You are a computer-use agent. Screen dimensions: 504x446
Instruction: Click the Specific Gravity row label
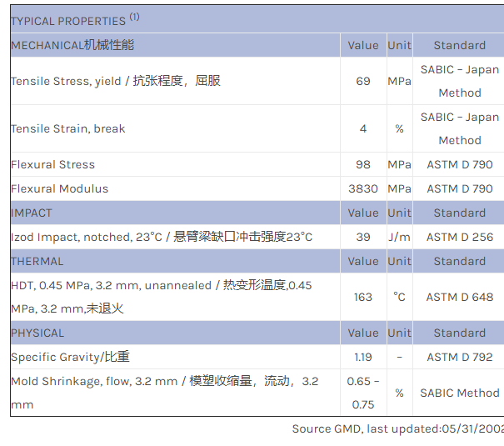pyautogui.click(x=70, y=357)
